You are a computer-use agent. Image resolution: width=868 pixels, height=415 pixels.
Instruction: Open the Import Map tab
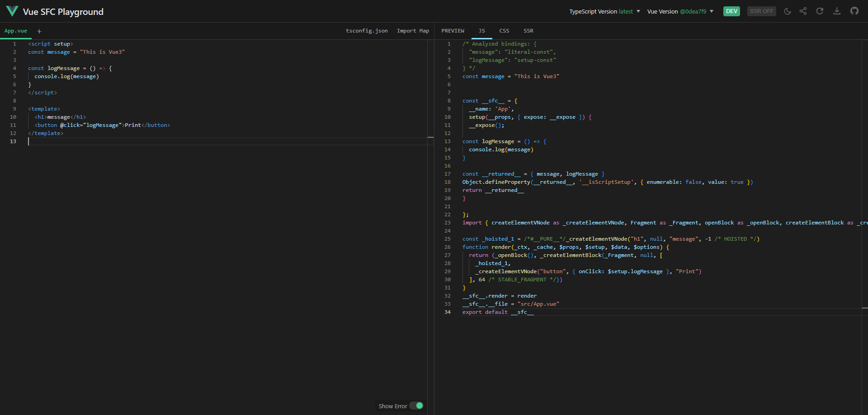[413, 31]
